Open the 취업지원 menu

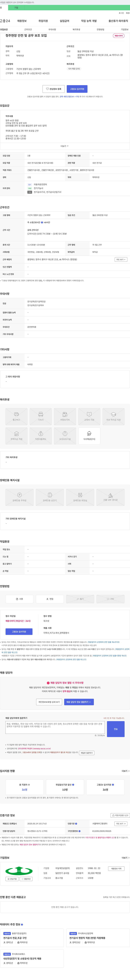(x=43, y=21)
